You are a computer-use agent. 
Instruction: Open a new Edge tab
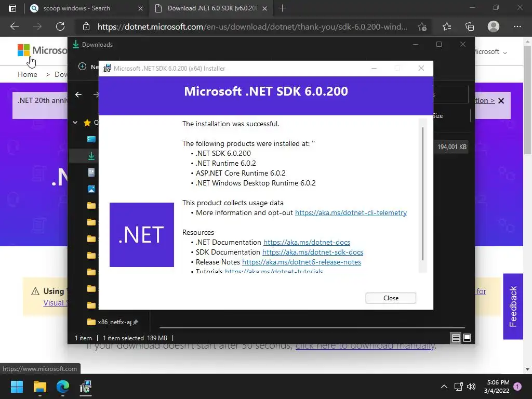click(282, 8)
